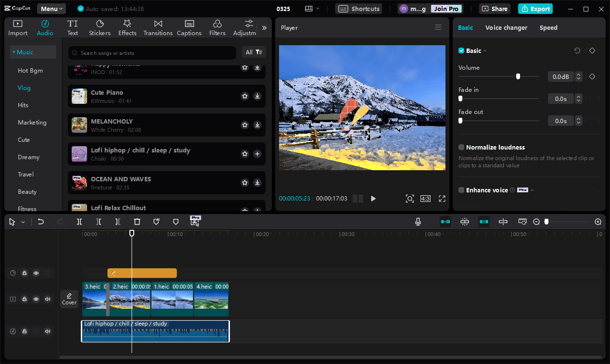Open the Menu dropdown

51,8
